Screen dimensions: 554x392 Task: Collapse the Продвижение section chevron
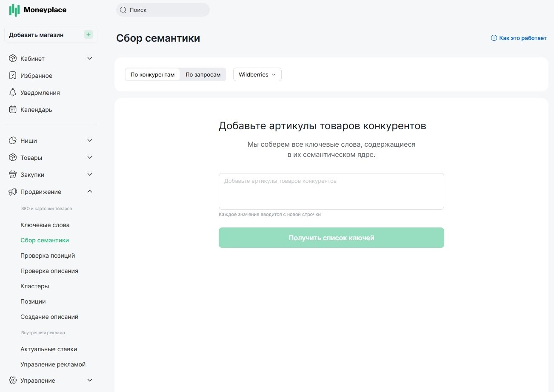(x=90, y=192)
